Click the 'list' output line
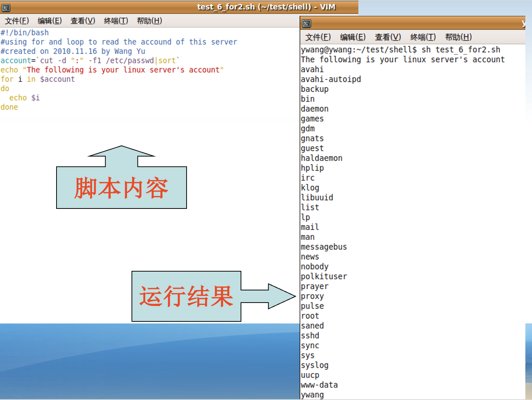The image size is (532, 400). pyautogui.click(x=310, y=207)
